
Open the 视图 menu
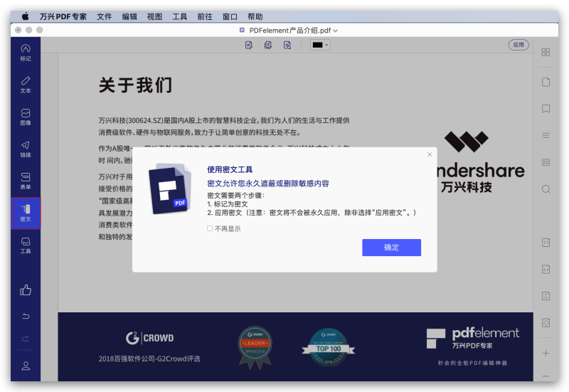[154, 16]
